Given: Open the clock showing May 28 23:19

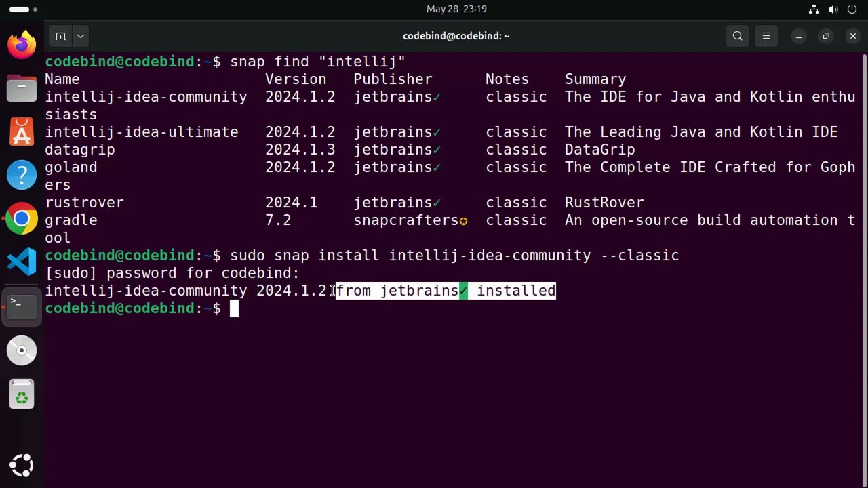Looking at the screenshot, I should (456, 9).
